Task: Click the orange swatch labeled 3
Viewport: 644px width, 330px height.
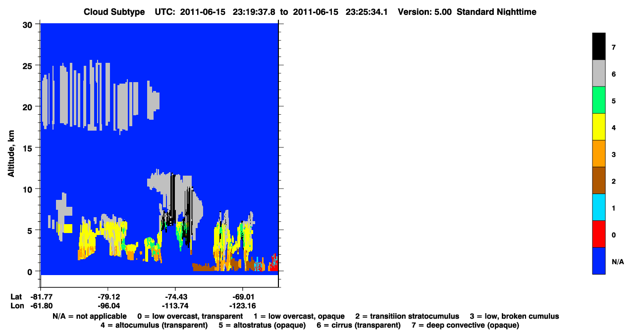Action: (598, 153)
